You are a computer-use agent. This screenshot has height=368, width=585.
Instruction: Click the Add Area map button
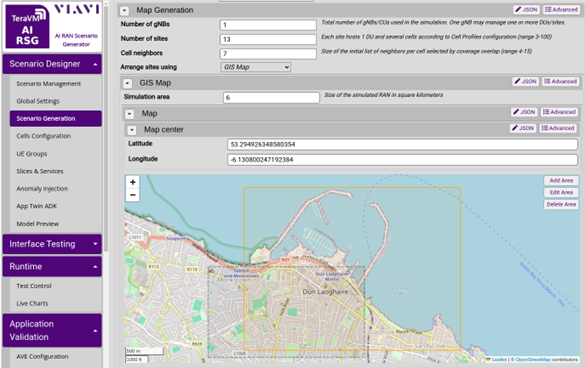tap(561, 181)
